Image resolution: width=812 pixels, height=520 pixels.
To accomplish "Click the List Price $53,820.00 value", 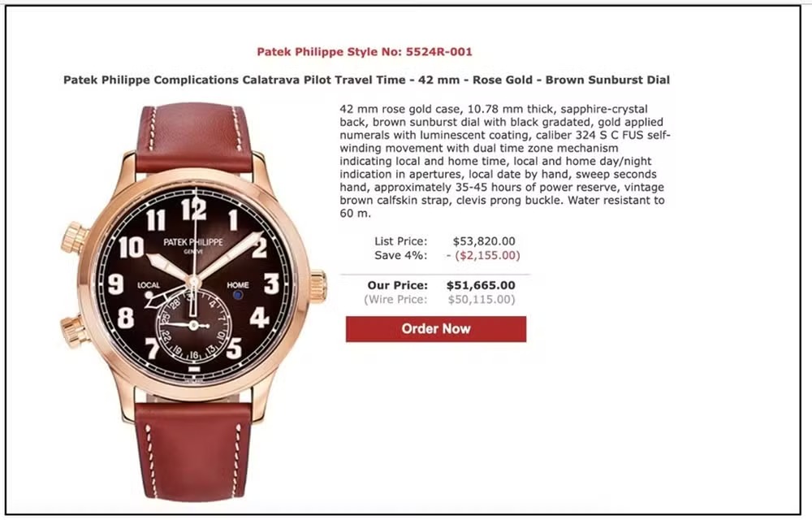I will click(x=484, y=241).
